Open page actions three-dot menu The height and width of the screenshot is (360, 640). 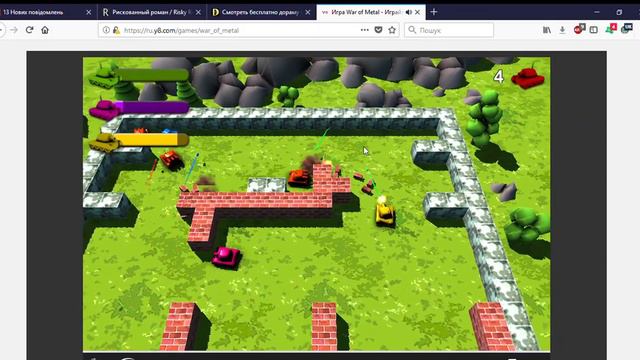pyautogui.click(x=364, y=30)
